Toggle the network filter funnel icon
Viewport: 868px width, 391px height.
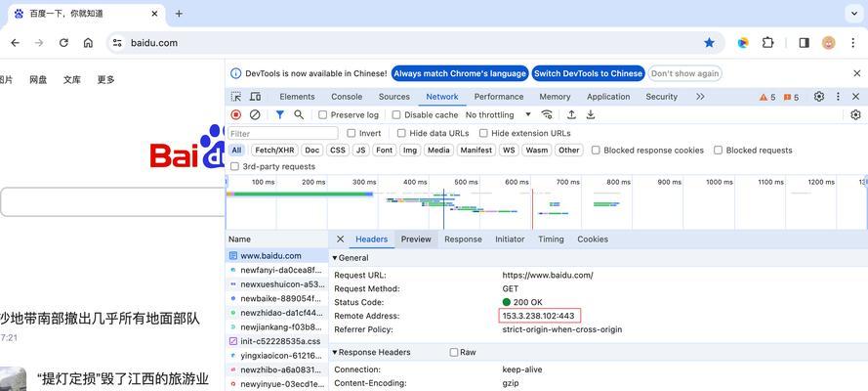coord(280,114)
